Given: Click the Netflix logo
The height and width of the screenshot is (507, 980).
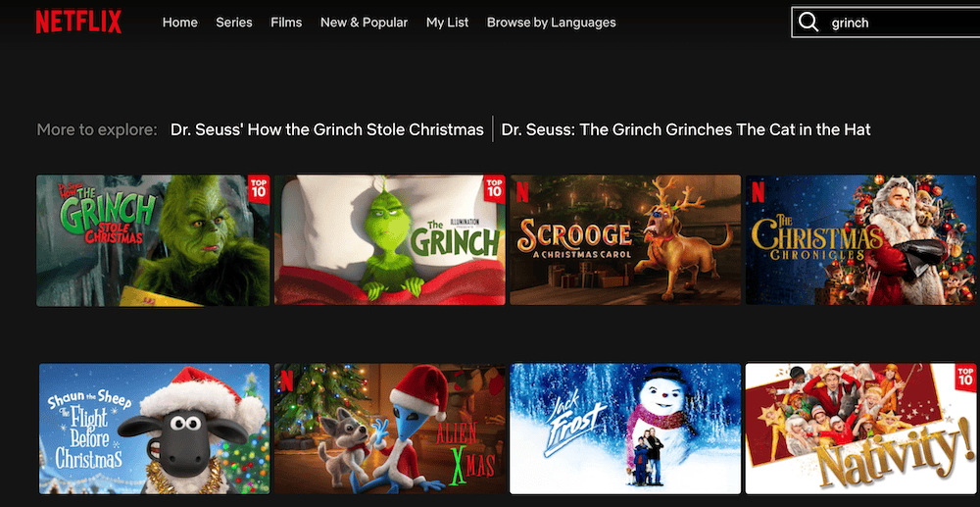Looking at the screenshot, I should [x=78, y=23].
